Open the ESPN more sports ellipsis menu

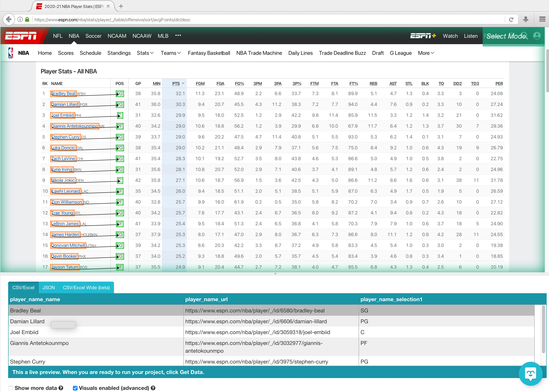pyautogui.click(x=178, y=35)
